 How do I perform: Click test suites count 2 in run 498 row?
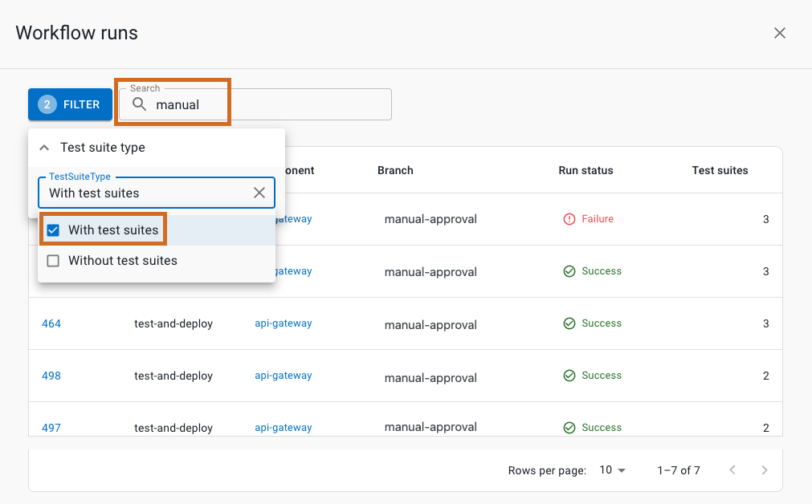(766, 376)
